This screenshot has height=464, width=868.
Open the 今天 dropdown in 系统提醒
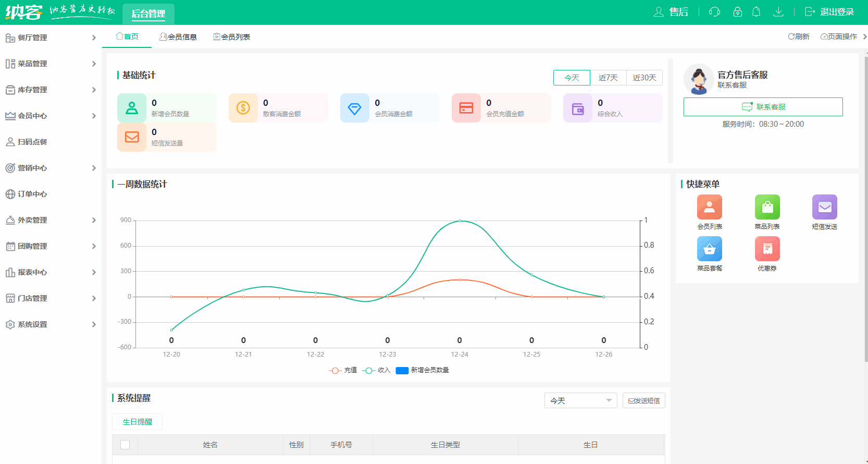pyautogui.click(x=580, y=400)
